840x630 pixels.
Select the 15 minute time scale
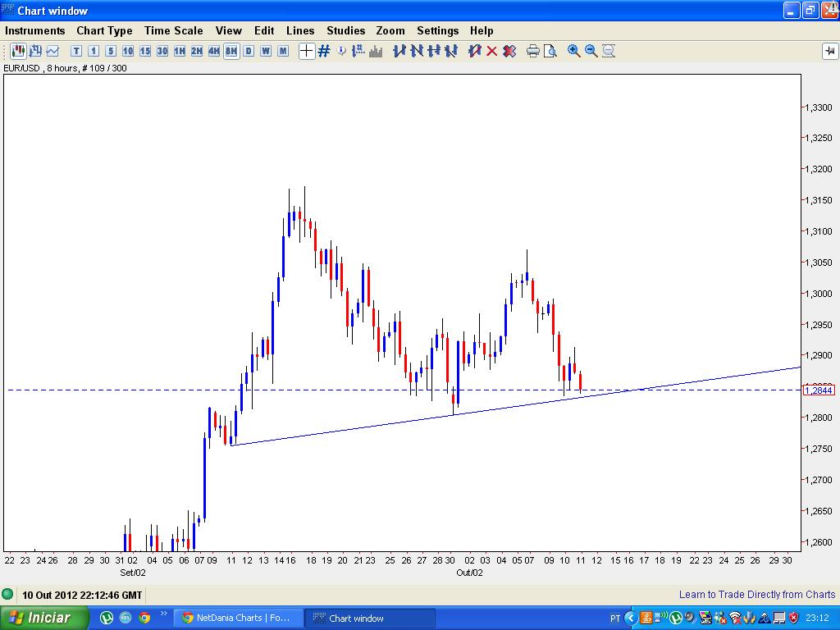click(x=145, y=51)
